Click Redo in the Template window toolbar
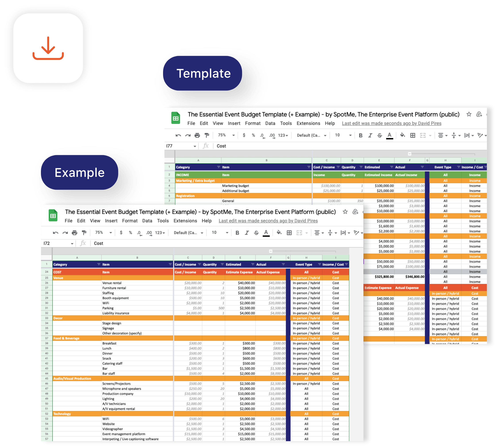Viewport: 498px width, 448px height. coord(188,135)
